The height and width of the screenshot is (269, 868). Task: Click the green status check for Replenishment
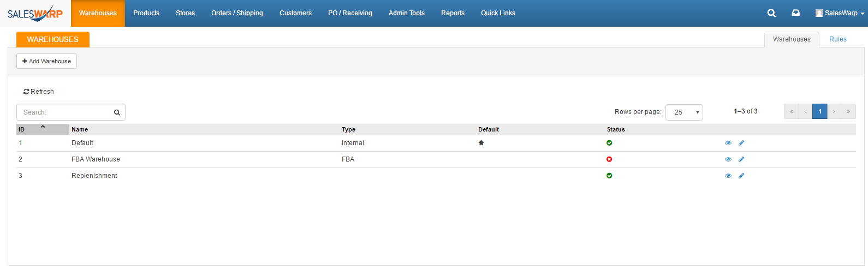click(x=609, y=176)
